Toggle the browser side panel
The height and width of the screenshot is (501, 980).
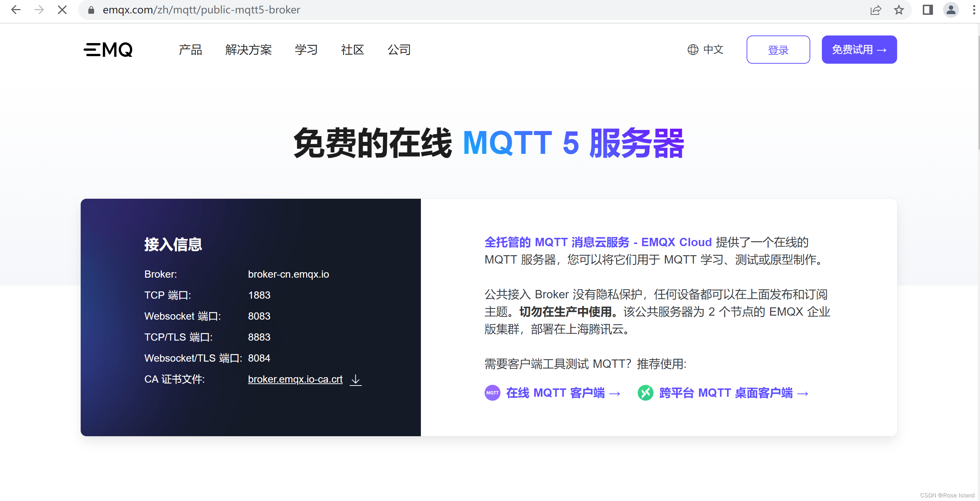(927, 10)
